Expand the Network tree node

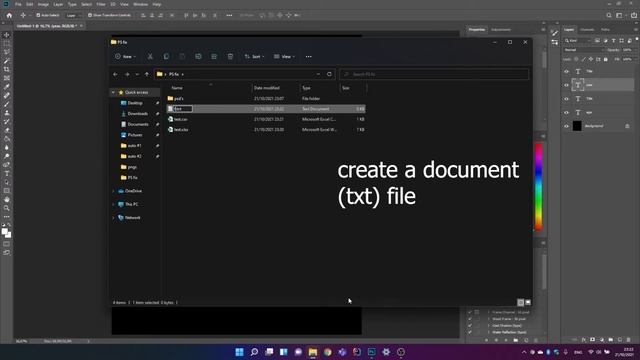coord(113,218)
